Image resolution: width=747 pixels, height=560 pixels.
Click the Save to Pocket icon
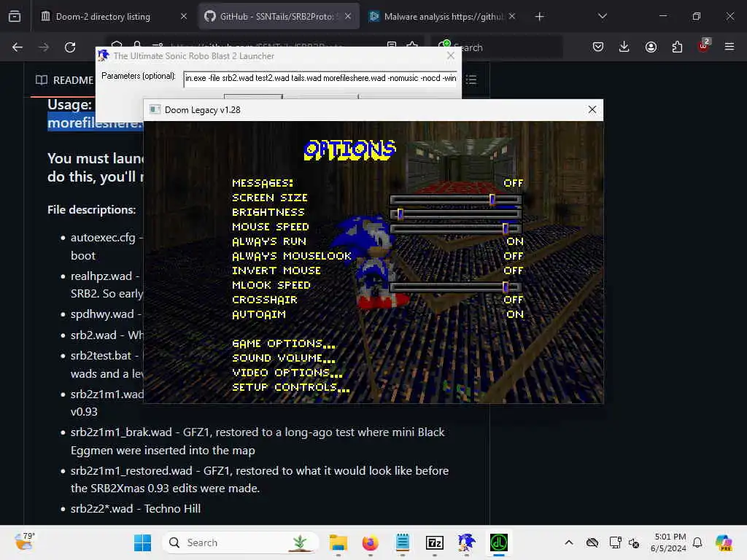[598, 47]
